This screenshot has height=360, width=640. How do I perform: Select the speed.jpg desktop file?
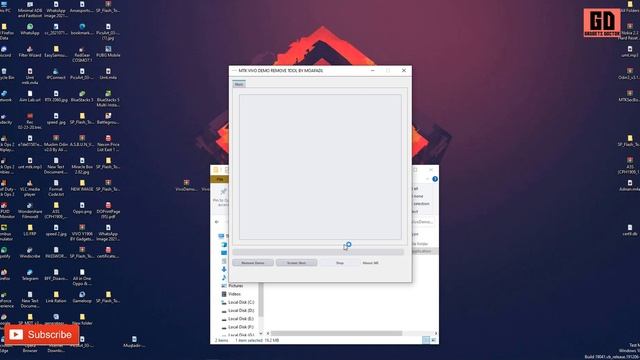tap(56, 119)
